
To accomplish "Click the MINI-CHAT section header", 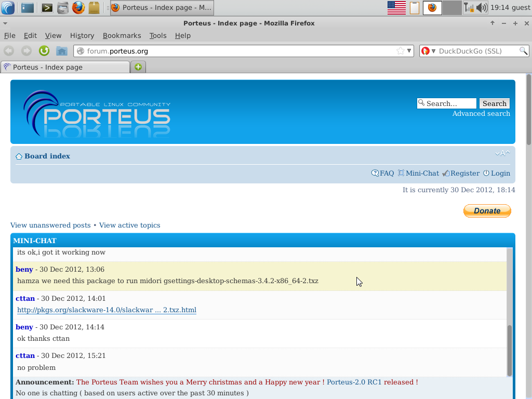I will pos(35,241).
